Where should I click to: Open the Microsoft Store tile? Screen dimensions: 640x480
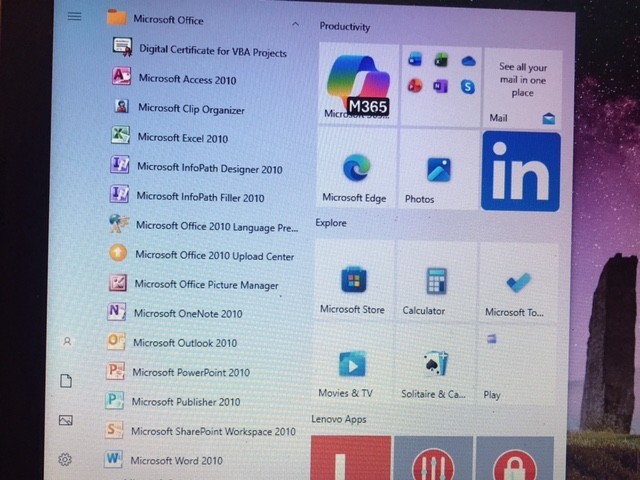(x=354, y=280)
